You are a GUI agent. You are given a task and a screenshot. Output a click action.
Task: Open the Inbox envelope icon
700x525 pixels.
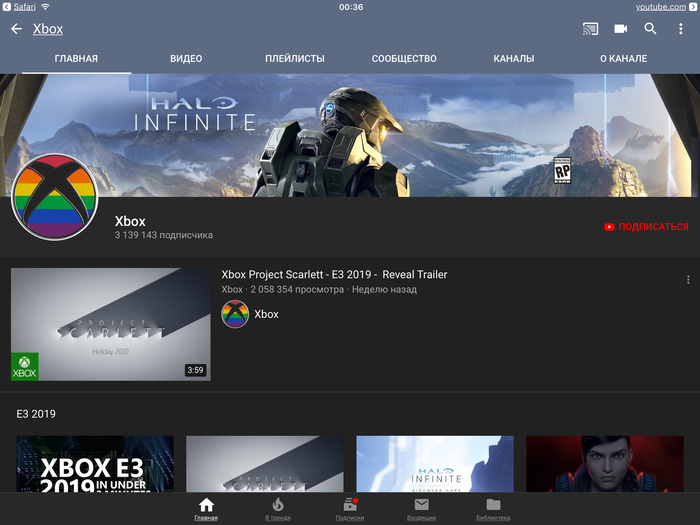[x=421, y=508]
